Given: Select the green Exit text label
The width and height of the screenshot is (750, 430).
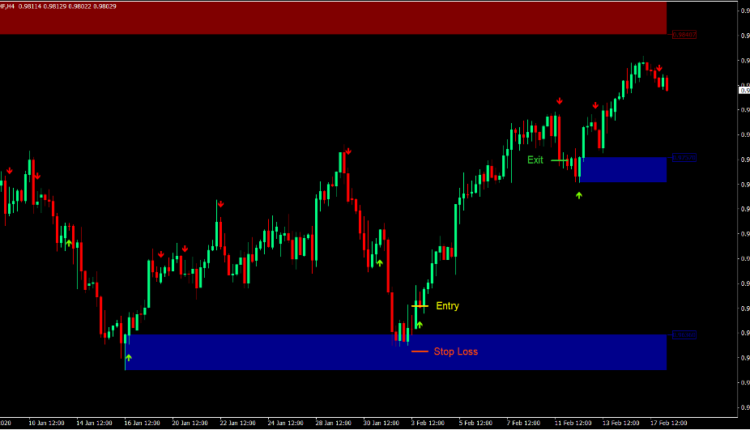Looking at the screenshot, I should point(535,159).
